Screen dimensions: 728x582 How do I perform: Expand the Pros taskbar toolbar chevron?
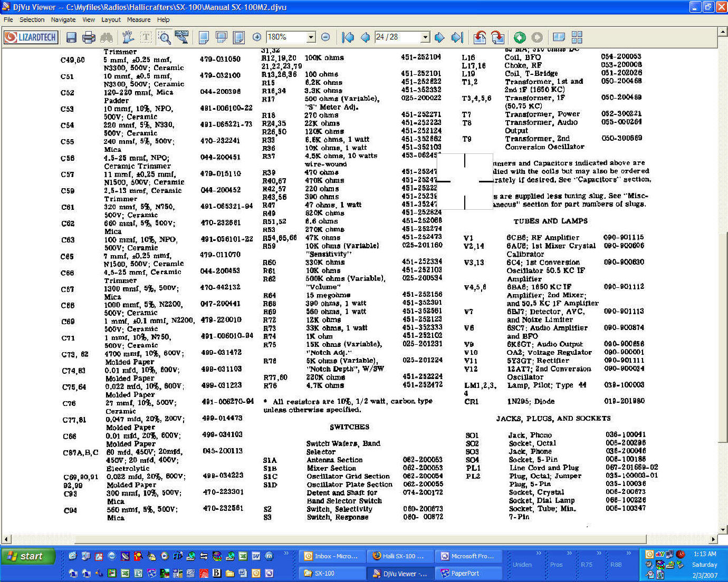tap(569, 553)
